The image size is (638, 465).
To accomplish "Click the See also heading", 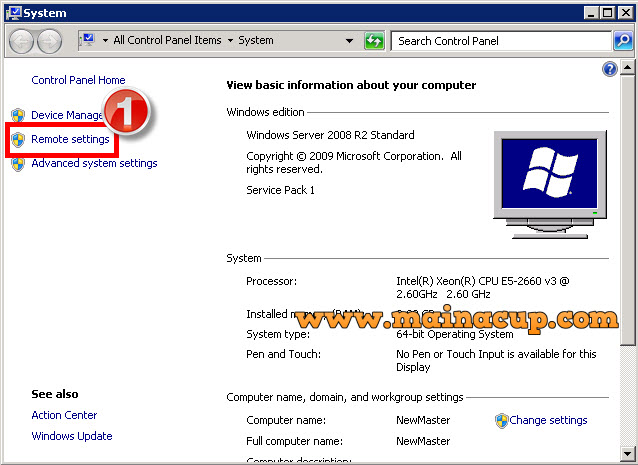I will 55,394.
